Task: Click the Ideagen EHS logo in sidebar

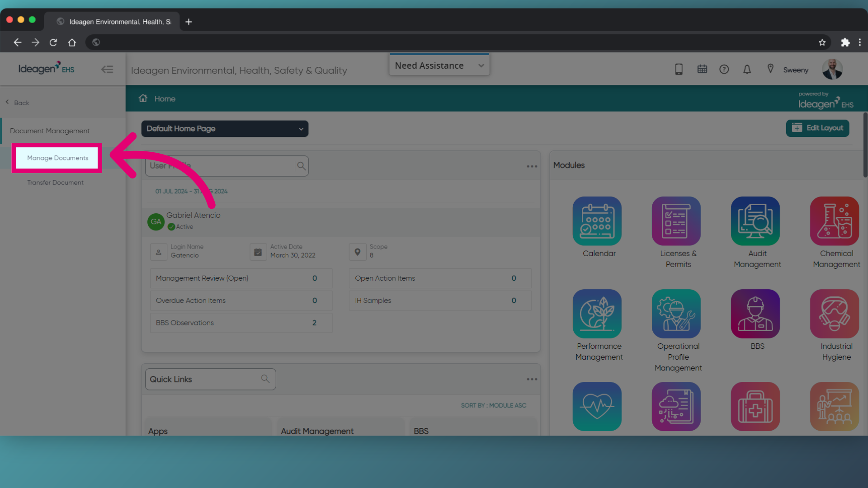Action: coord(47,68)
